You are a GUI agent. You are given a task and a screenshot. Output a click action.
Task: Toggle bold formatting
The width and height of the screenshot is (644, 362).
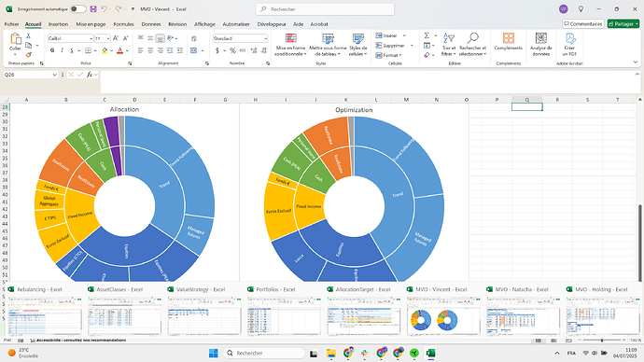click(x=52, y=50)
